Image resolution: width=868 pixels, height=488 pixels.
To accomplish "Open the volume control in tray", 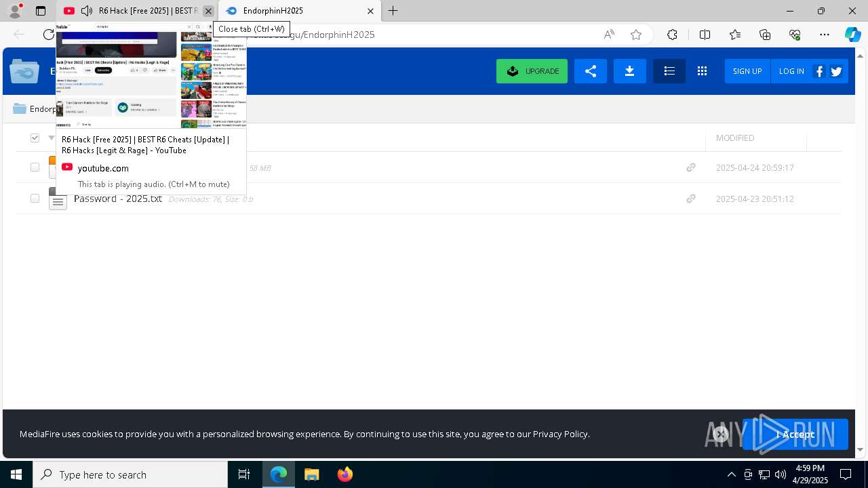I will 781,474.
